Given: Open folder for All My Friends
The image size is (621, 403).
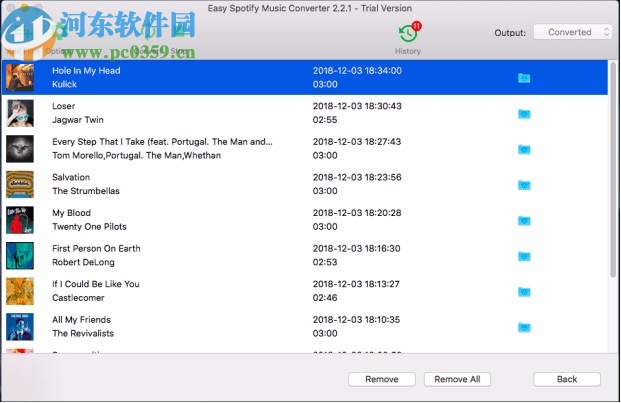Looking at the screenshot, I should pos(524,327).
